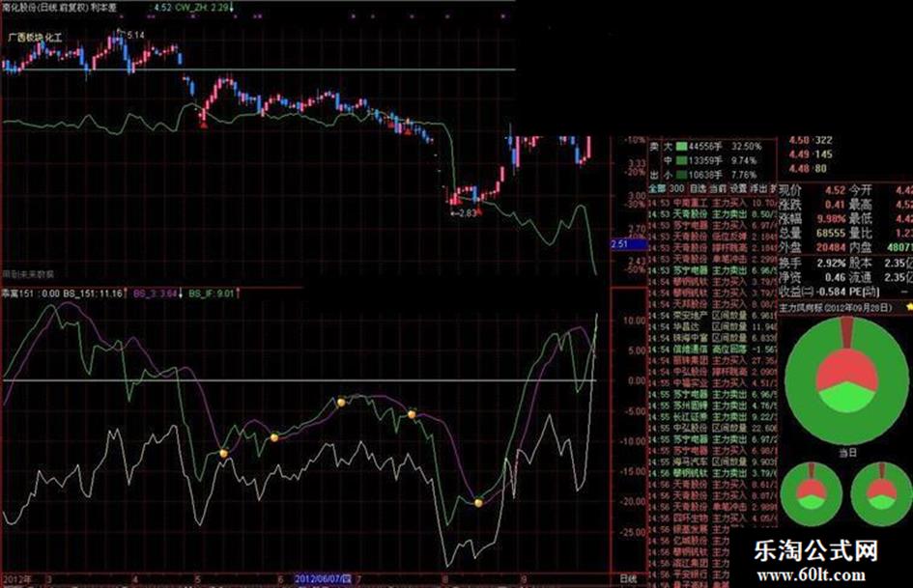The width and height of the screenshot is (913, 588).
Task: Select the 海马汽车 区间放量 ticker row
Action: point(713,462)
